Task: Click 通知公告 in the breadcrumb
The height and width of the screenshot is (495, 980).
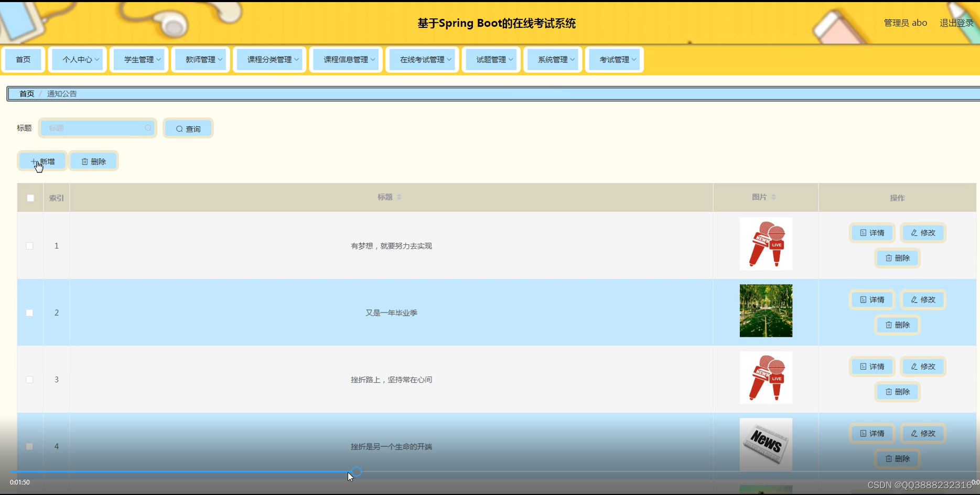Action: coord(62,94)
